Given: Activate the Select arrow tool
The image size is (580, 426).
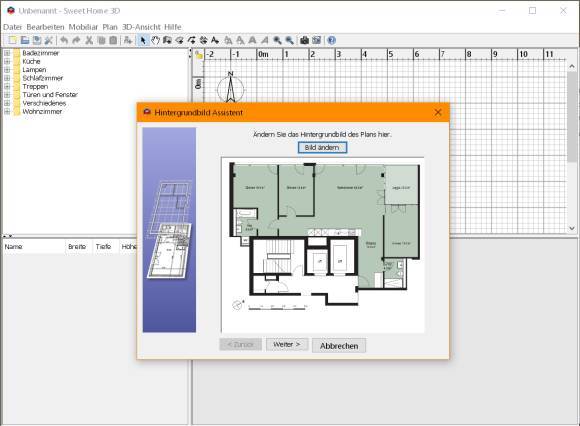Looking at the screenshot, I should pyautogui.click(x=143, y=40).
